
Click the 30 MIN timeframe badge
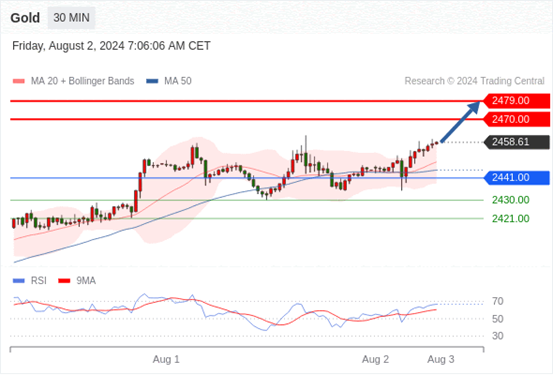pos(71,18)
